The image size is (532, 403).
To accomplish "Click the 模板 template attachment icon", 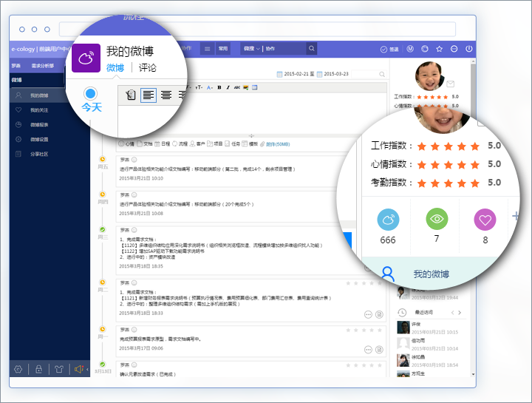I will [250, 144].
